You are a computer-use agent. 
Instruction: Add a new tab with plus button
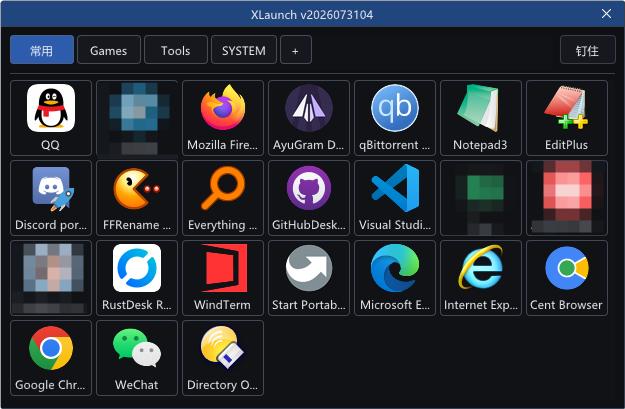pos(296,50)
